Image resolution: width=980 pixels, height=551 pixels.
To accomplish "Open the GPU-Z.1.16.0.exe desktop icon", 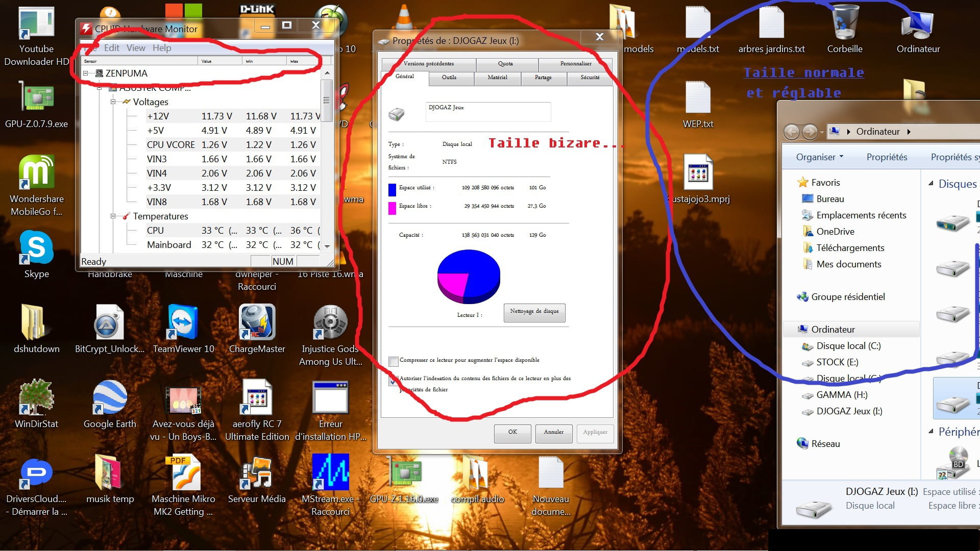I will pos(404,479).
